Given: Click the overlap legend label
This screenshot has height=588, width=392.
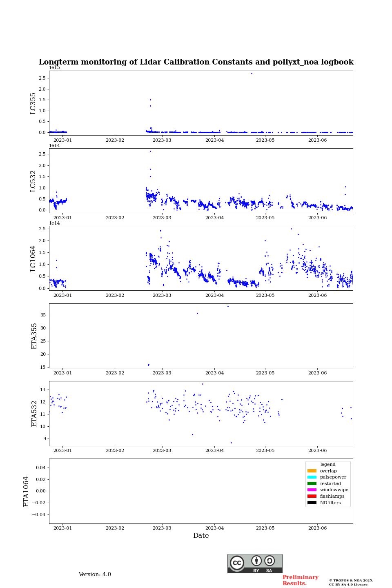Looking at the screenshot, I should click(x=328, y=471).
